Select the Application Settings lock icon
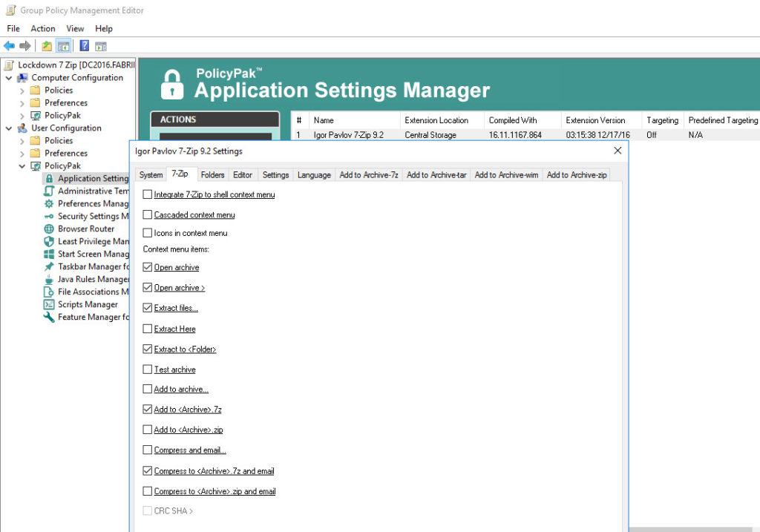760x532 pixels. (x=49, y=178)
